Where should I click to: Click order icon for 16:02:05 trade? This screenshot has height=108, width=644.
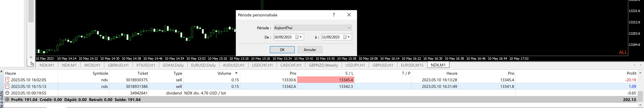point(7,80)
